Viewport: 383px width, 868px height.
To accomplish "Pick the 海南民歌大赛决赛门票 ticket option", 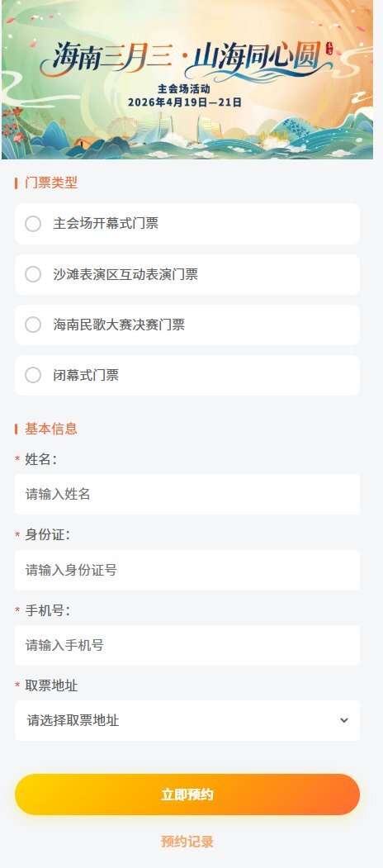I will click(187, 325).
